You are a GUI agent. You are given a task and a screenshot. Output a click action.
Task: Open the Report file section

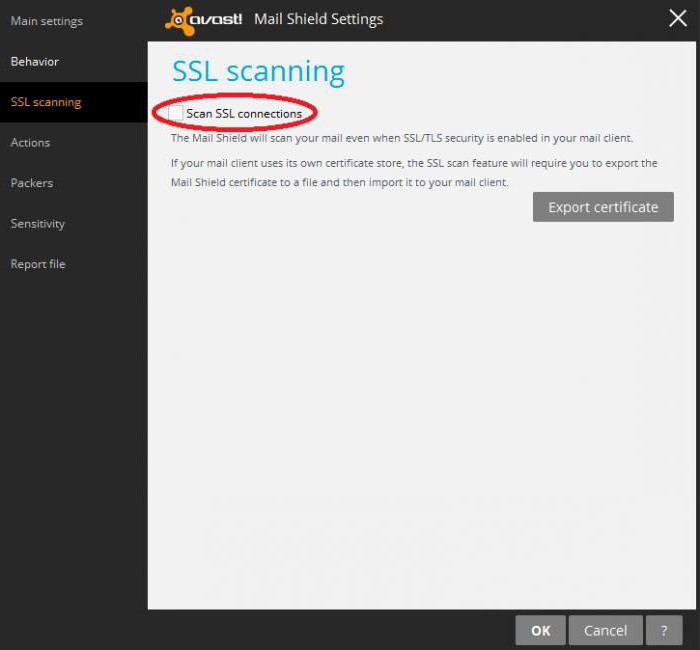(38, 264)
